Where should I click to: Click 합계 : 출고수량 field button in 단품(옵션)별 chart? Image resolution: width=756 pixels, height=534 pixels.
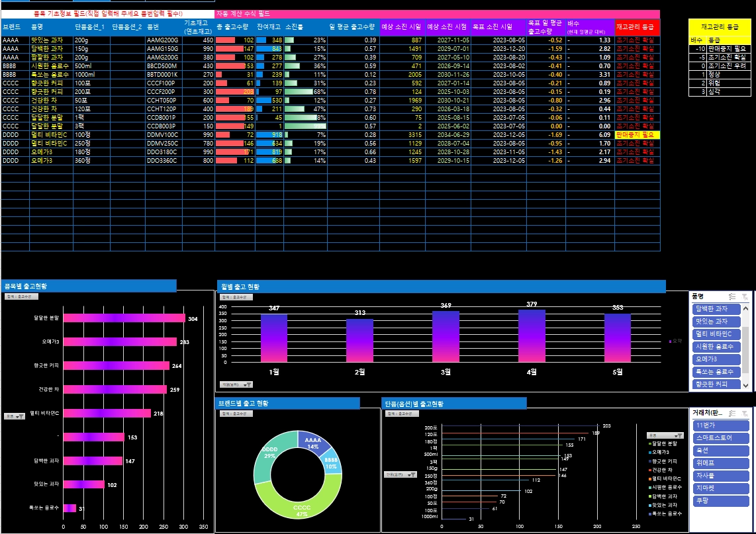coord(401,414)
